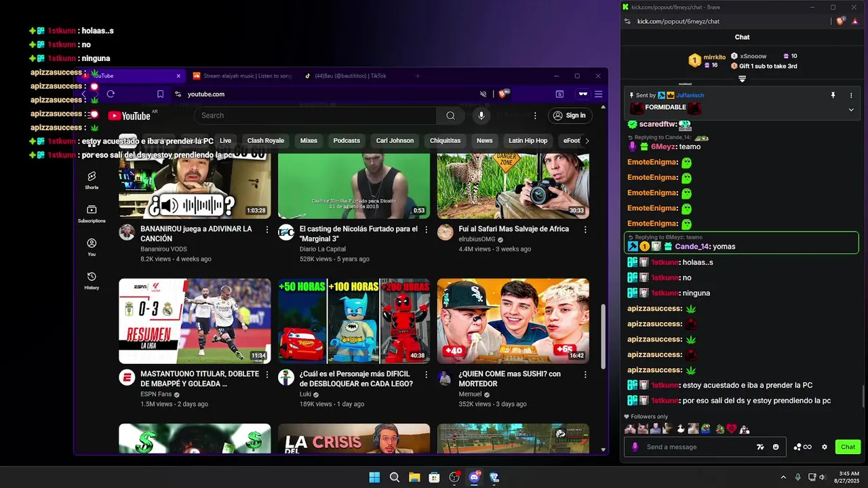
Task: Open File Explorer from taskbar
Action: (x=414, y=477)
